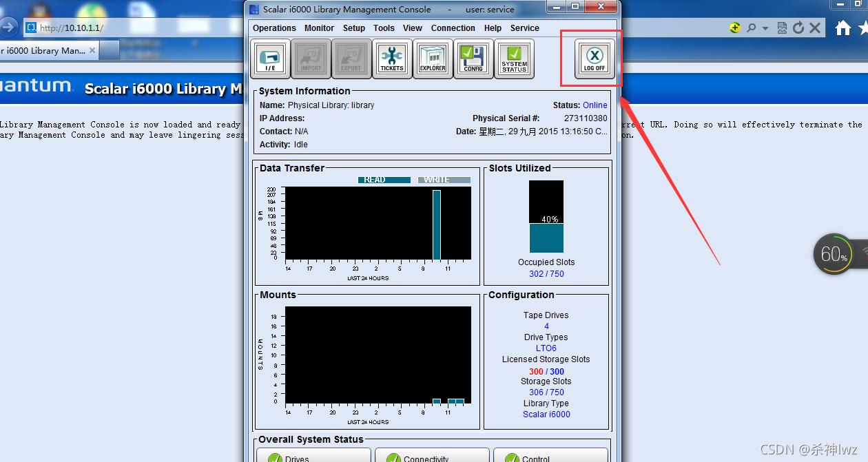Click the Date value text
The width and height of the screenshot is (868, 462).
pyautogui.click(x=544, y=132)
